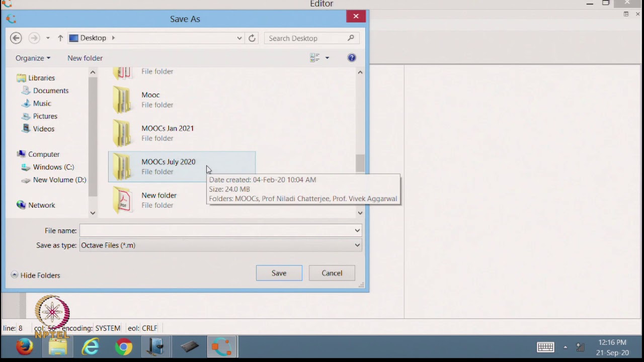This screenshot has height=362, width=644.
Task: Create a New folder
Action: 85,58
